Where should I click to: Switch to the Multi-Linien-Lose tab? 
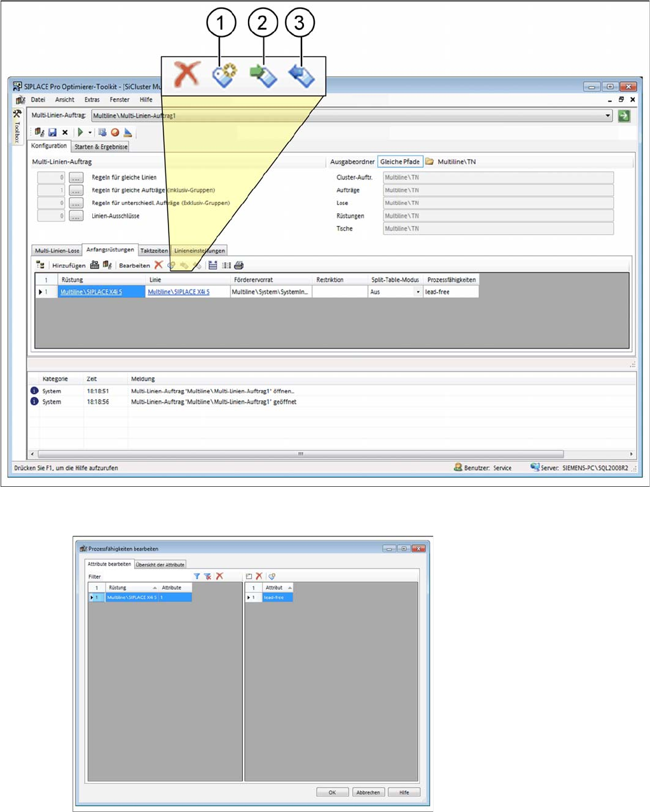tap(57, 251)
